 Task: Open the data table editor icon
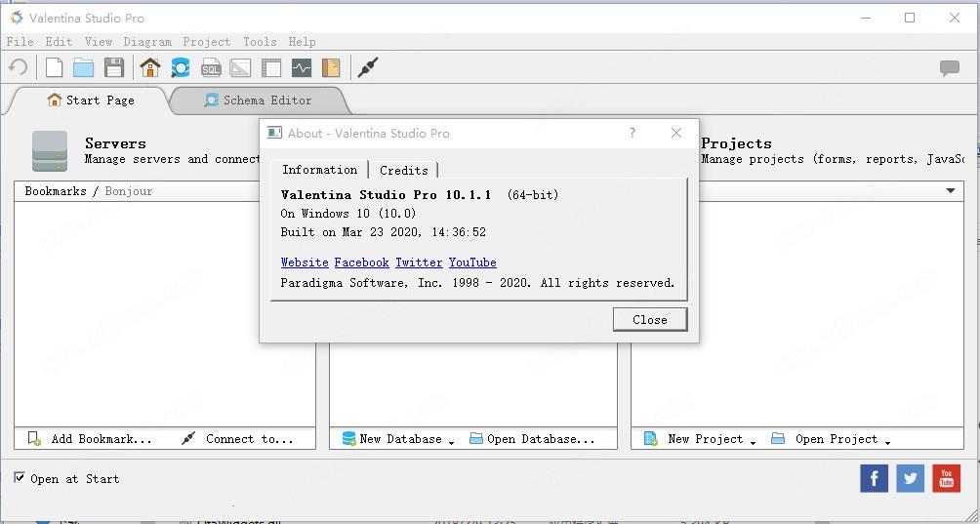pyautogui.click(x=270, y=67)
